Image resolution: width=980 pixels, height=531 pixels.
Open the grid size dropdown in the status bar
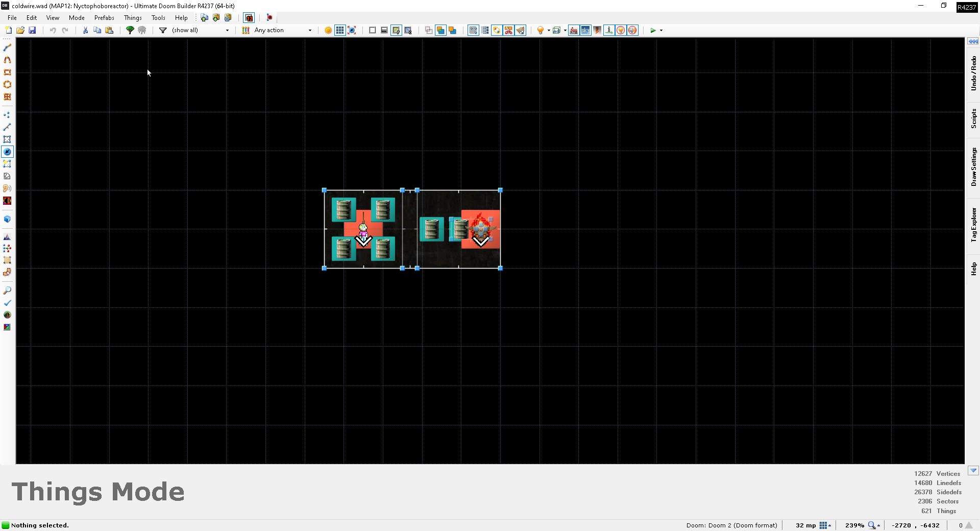(x=825, y=525)
